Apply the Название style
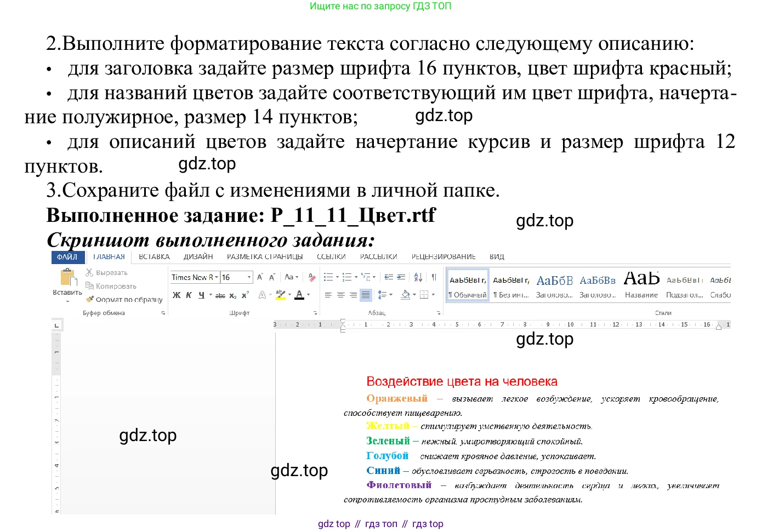This screenshot has height=532, width=762. 641,285
